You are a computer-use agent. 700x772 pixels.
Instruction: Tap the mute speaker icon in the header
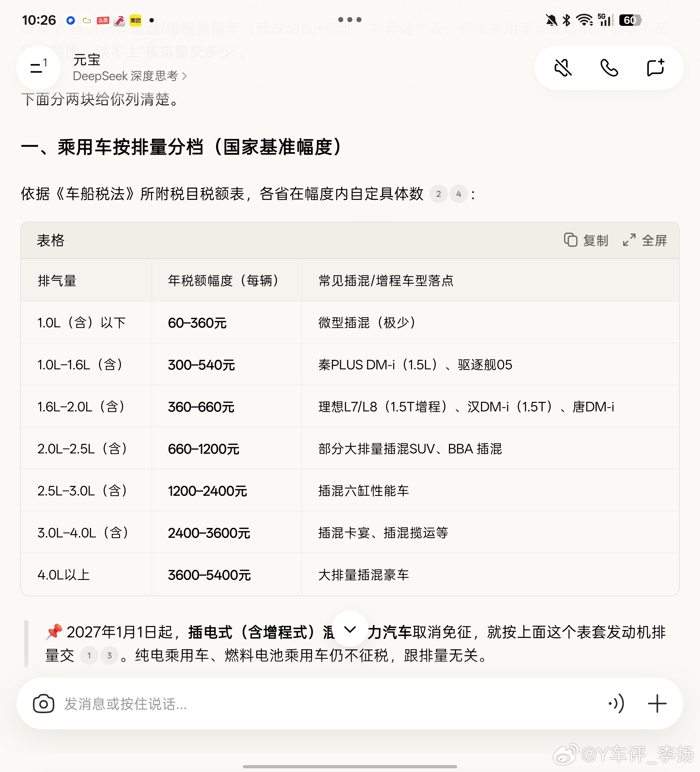[x=563, y=68]
